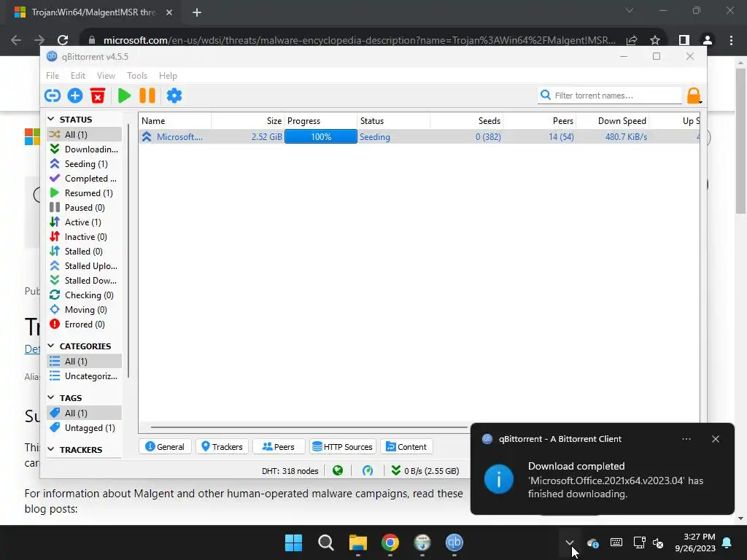Bookmark page with Chrome star icon
Screen dimensions: 747x560
tap(655, 41)
